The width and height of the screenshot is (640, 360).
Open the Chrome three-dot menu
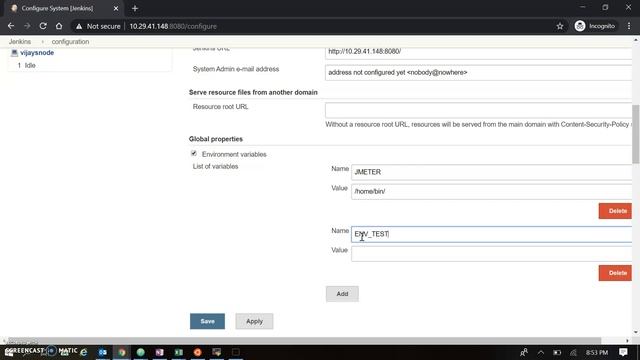click(629, 26)
